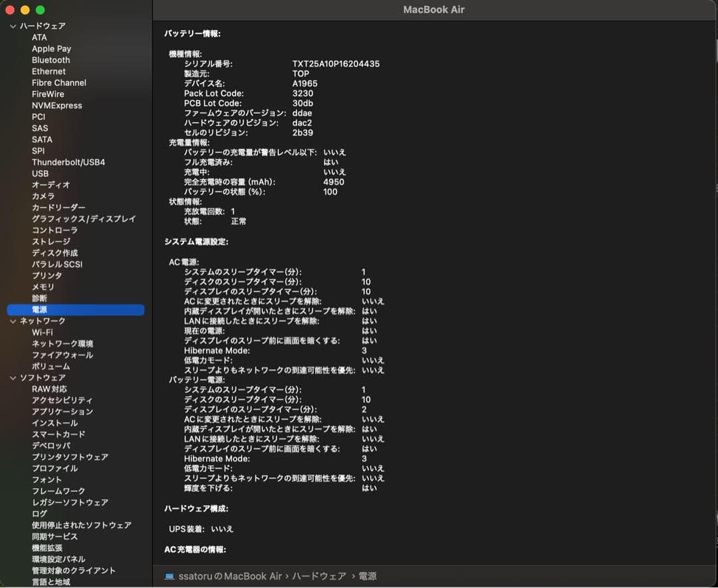Select インストール sidebar item
The image size is (718, 588).
click(x=55, y=423)
